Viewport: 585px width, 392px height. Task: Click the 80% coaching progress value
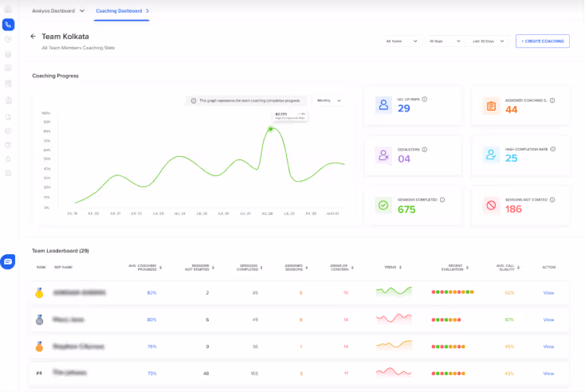point(151,319)
